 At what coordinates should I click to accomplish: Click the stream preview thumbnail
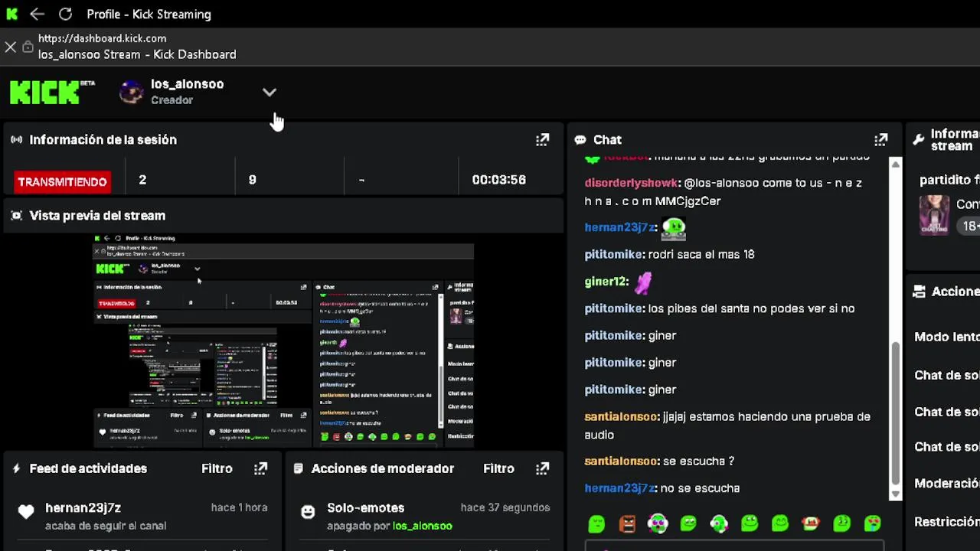tap(283, 341)
